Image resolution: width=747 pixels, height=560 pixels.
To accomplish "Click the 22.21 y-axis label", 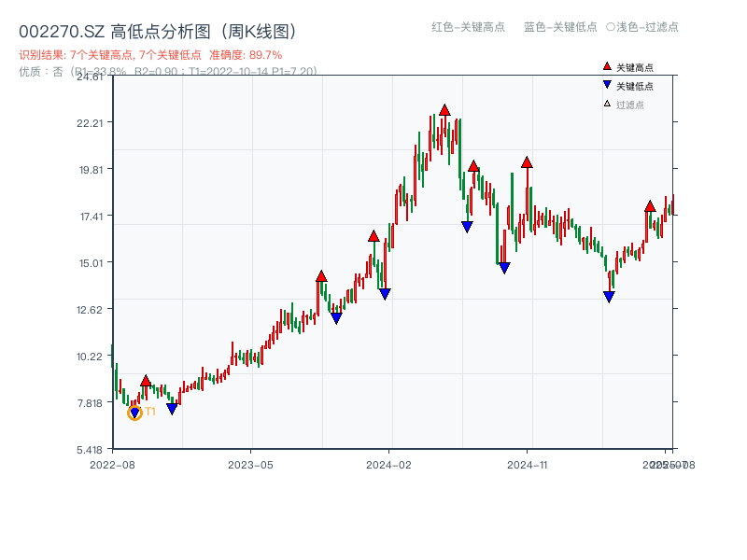I will [x=90, y=123].
